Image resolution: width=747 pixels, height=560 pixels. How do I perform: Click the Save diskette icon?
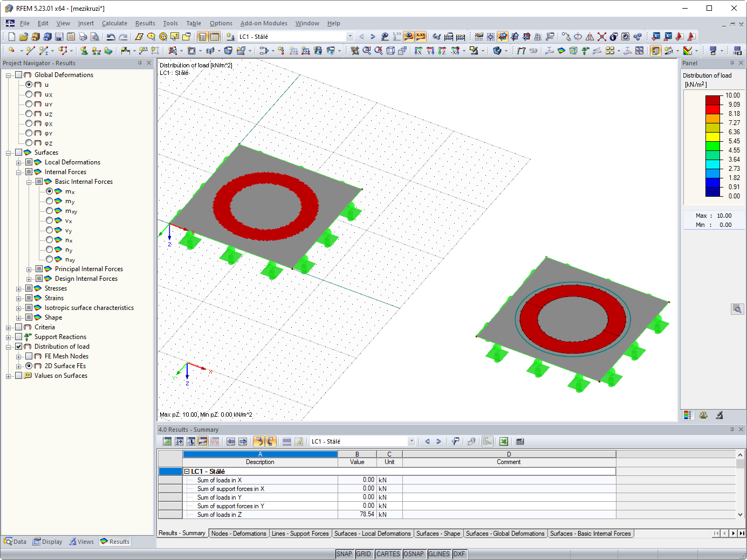pos(59,37)
